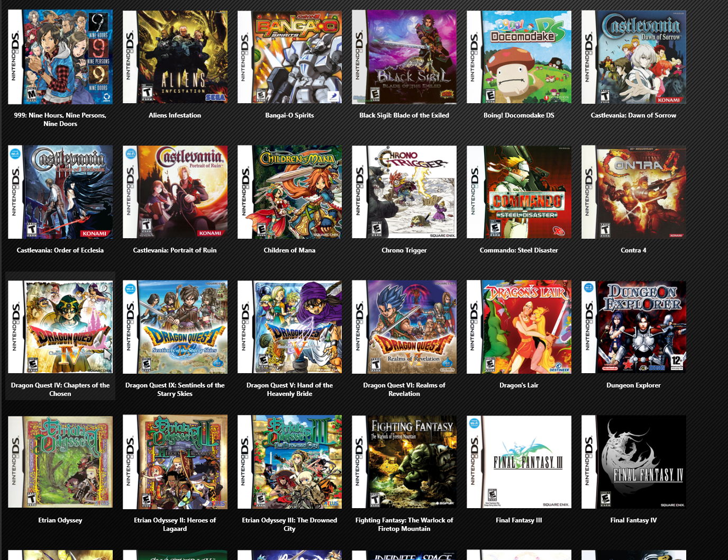728x560 pixels.
Task: Open Dragon Quest IX Sentinels cover
Action: [175, 327]
